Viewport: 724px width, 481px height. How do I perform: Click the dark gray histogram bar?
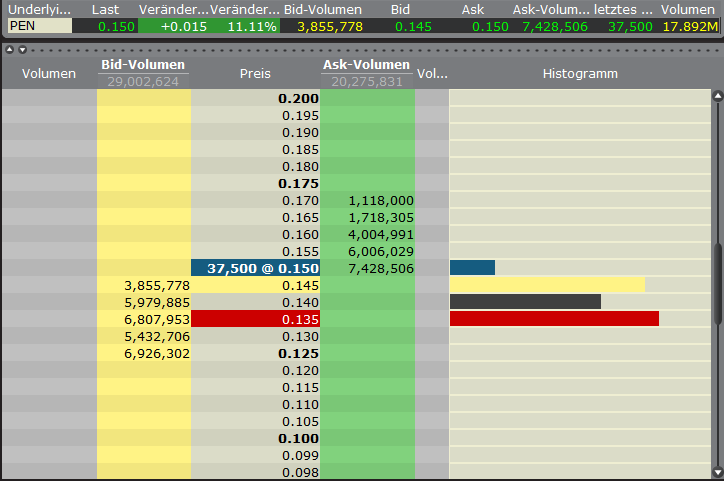525,302
